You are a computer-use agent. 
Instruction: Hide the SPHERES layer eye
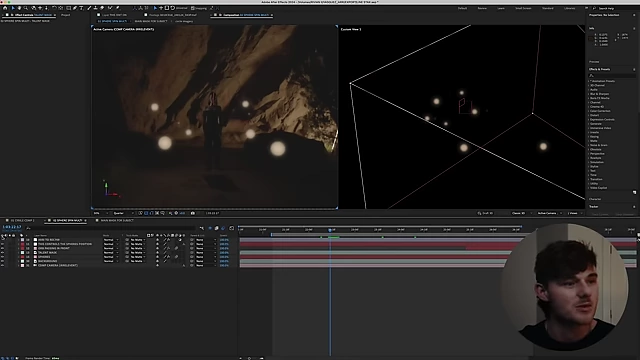coord(2,257)
